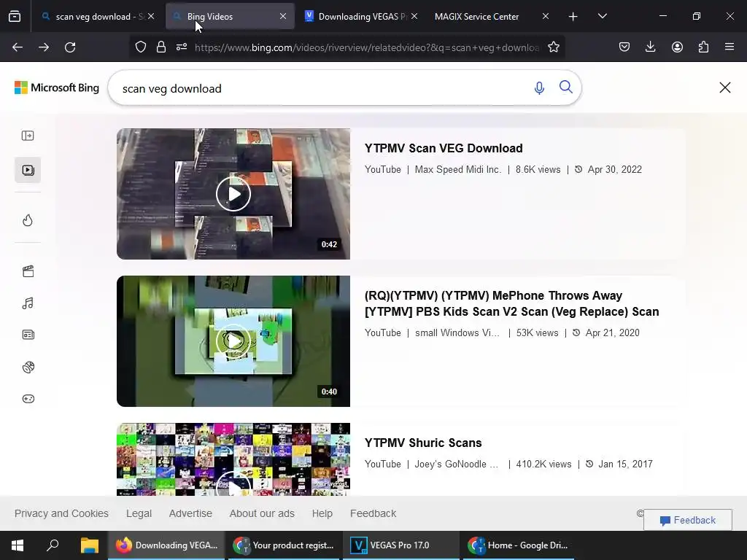Switch to VEGAS Pro 17.0 taskbar window
The height and width of the screenshot is (560, 747).
click(400, 545)
